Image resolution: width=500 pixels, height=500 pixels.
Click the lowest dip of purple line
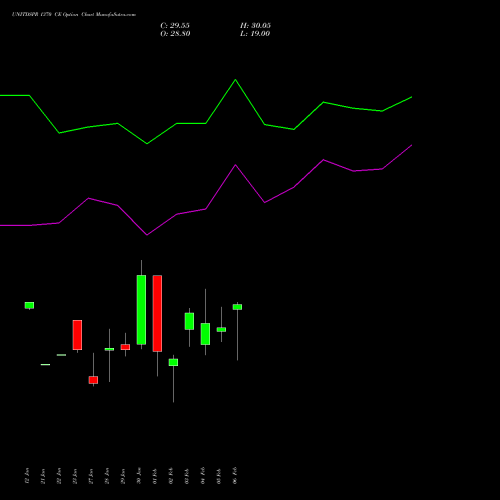coord(147,235)
